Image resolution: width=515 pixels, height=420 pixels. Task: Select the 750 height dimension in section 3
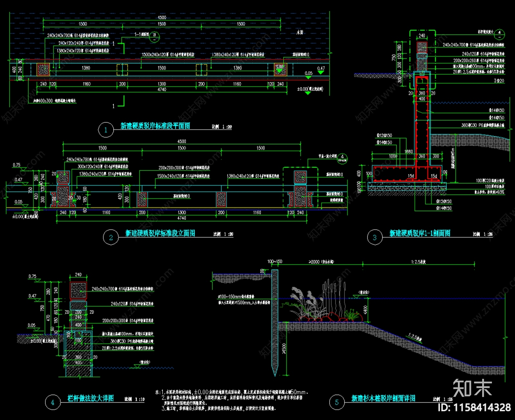pos(394,57)
